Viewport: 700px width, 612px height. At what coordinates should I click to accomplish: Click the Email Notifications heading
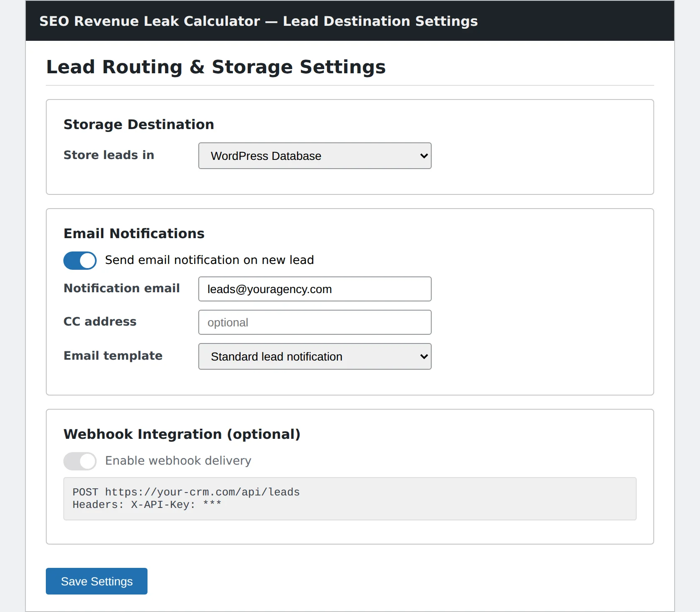click(134, 234)
